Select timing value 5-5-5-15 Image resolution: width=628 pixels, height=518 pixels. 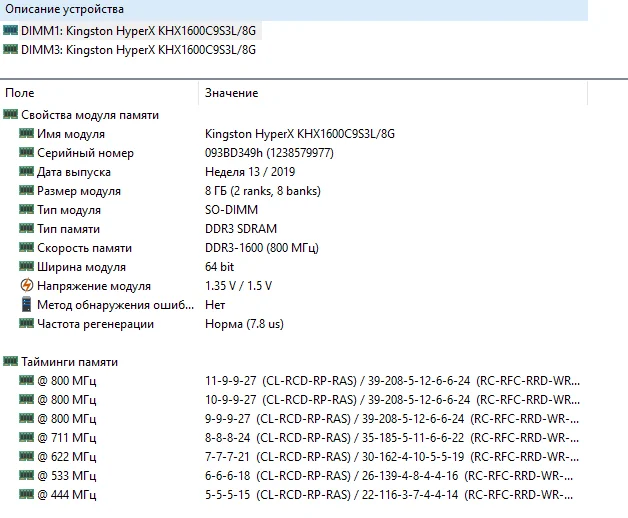tap(389, 495)
